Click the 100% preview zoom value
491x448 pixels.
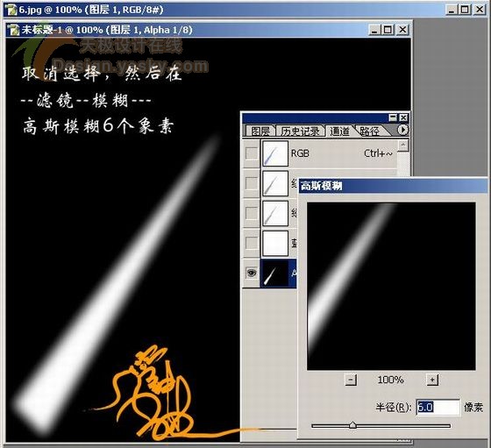pyautogui.click(x=390, y=380)
